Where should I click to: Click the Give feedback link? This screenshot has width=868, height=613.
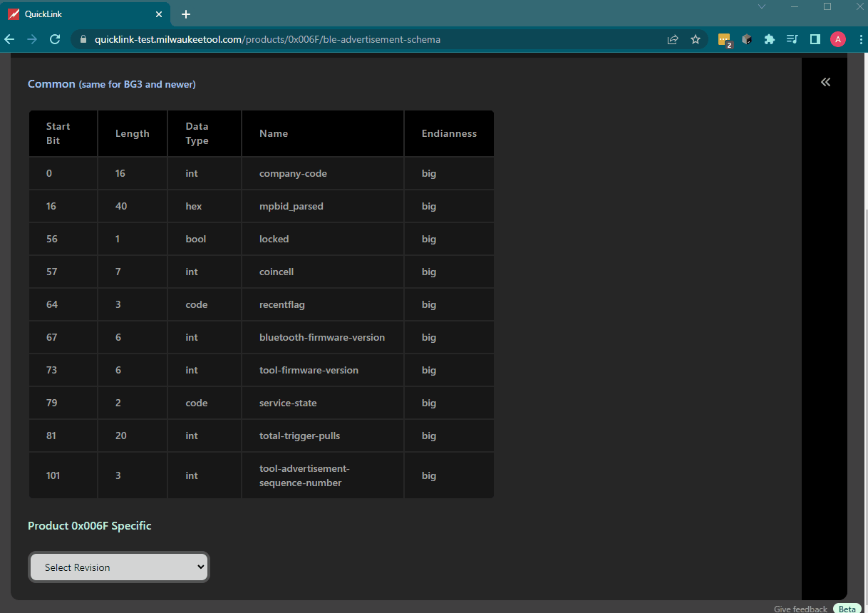(800, 609)
